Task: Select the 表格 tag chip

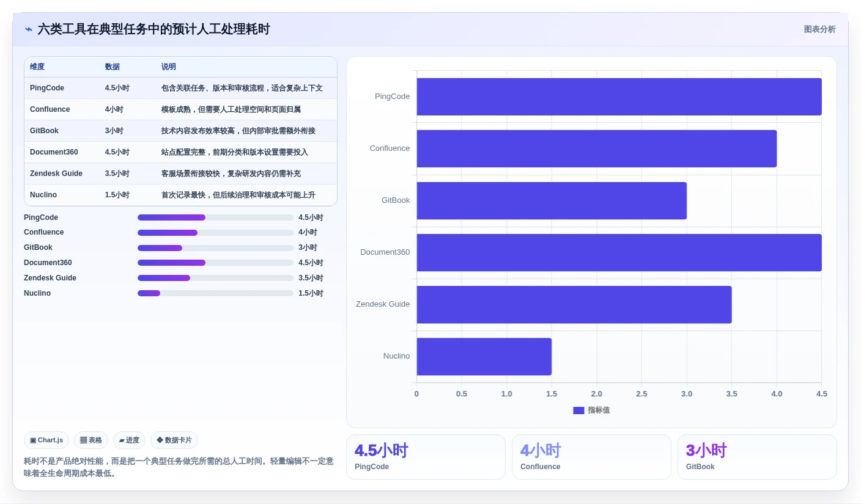Action: [91, 440]
